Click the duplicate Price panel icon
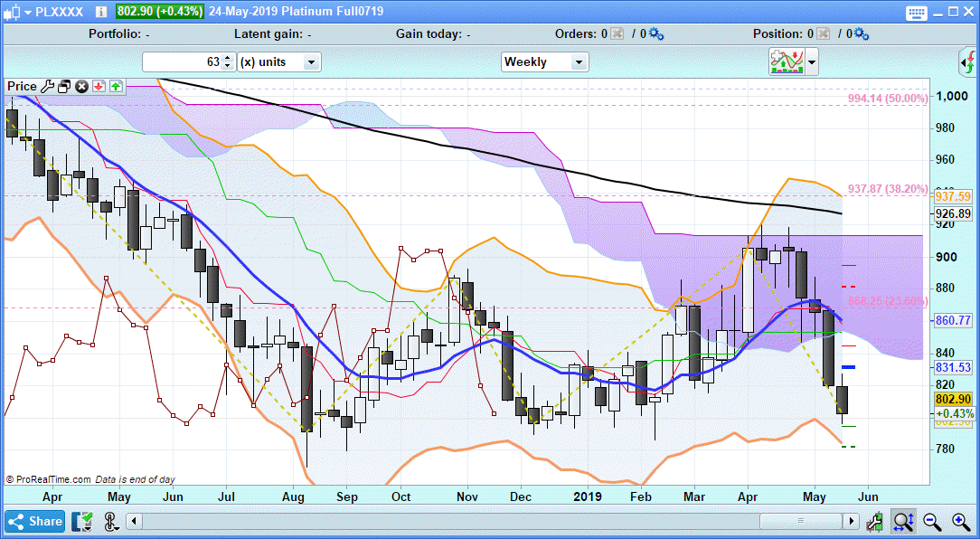Image resolution: width=980 pixels, height=539 pixels. pos(64,86)
